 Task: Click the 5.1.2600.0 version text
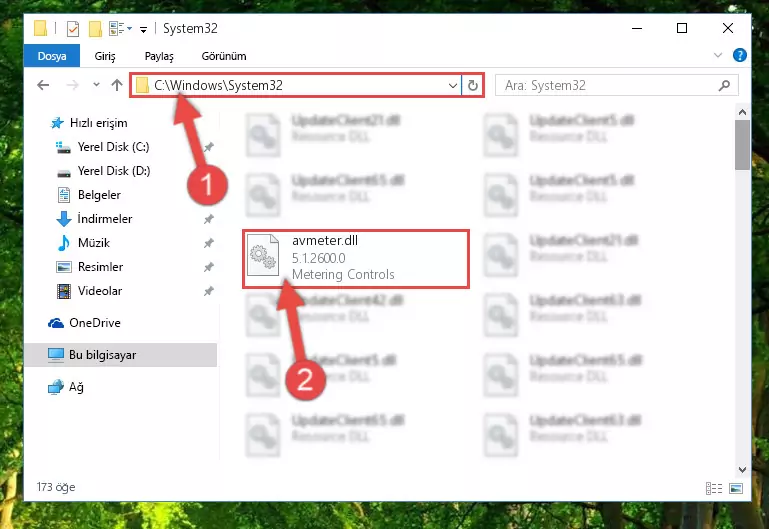(x=318, y=258)
